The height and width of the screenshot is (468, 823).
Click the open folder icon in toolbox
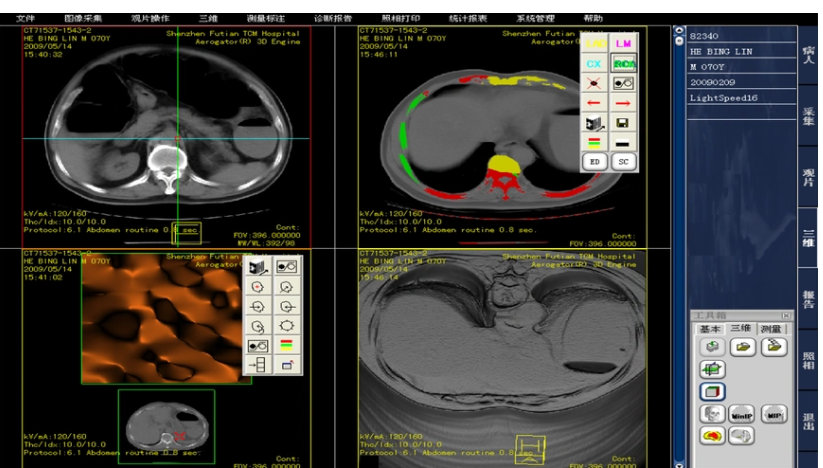(743, 347)
